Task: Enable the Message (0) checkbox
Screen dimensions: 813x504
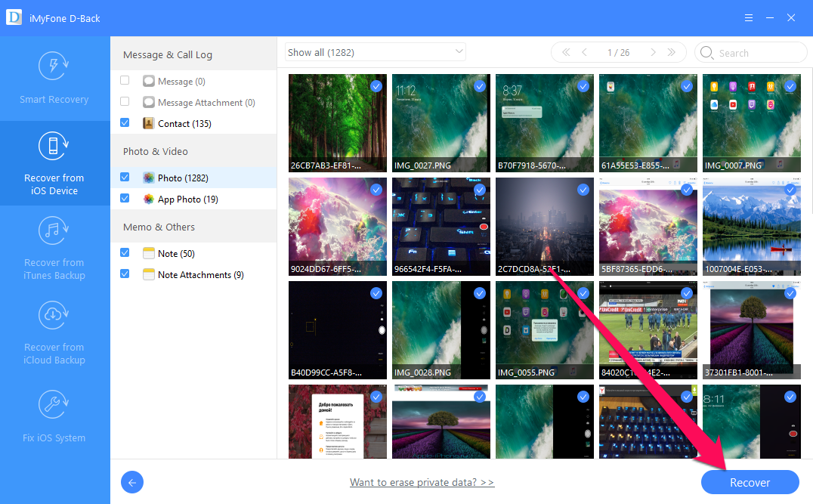Action: coord(125,81)
